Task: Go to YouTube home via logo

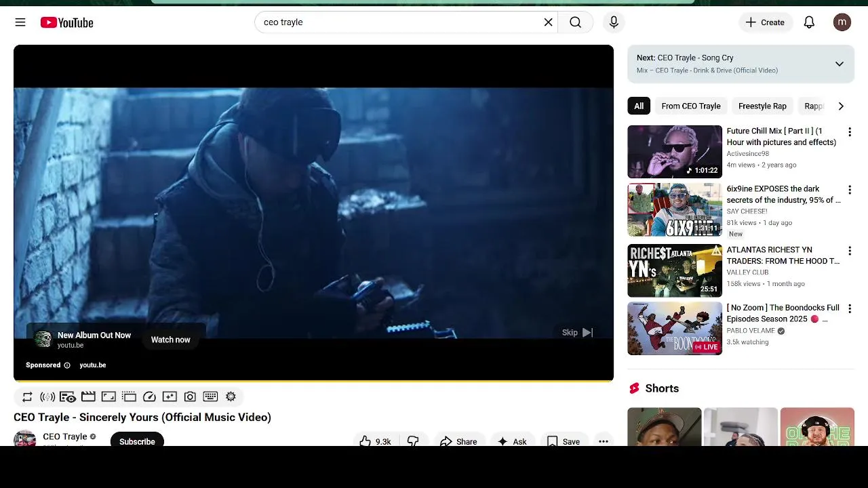Action: click(x=66, y=22)
